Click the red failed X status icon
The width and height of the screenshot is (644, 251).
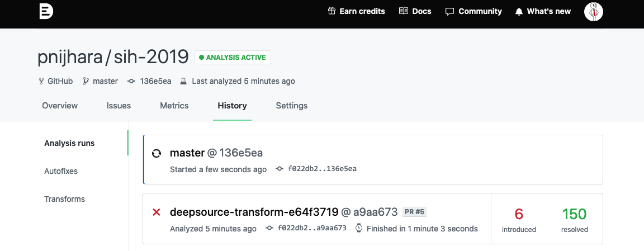[x=157, y=212]
